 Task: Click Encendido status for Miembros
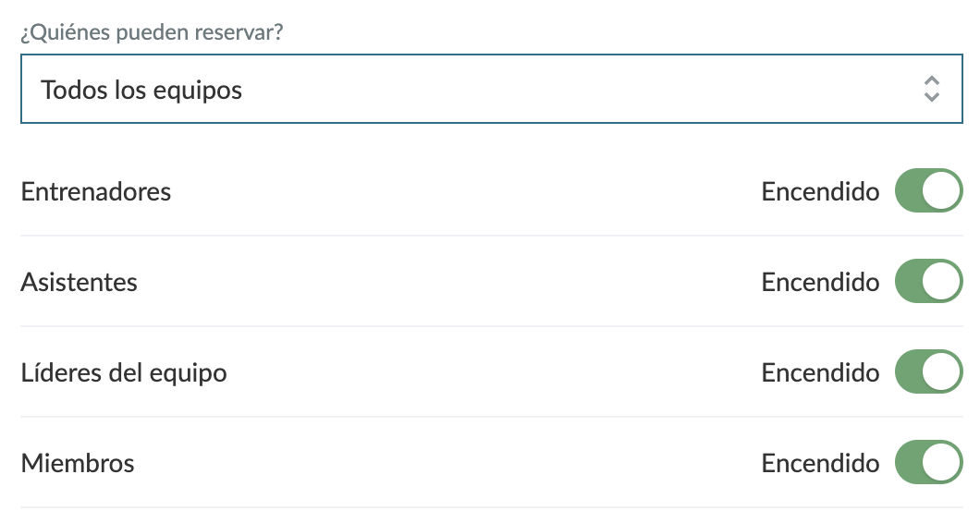tap(820, 464)
